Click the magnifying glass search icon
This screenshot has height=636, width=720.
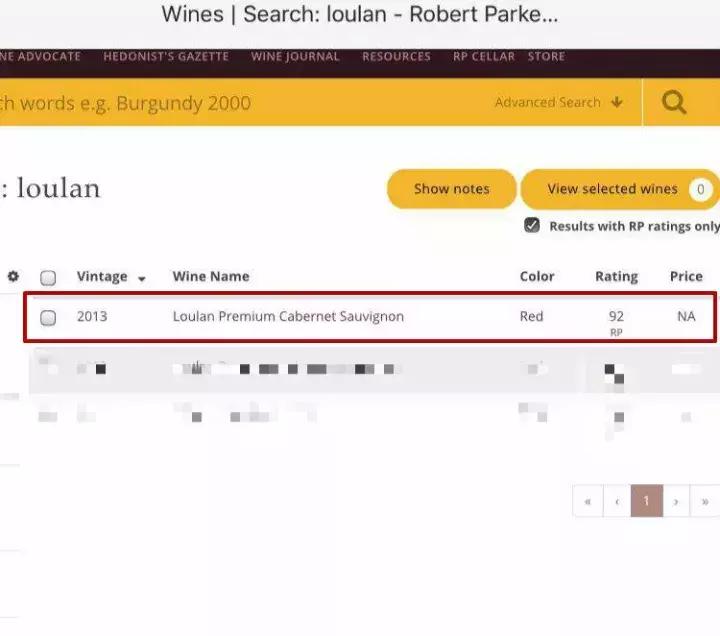tap(674, 102)
